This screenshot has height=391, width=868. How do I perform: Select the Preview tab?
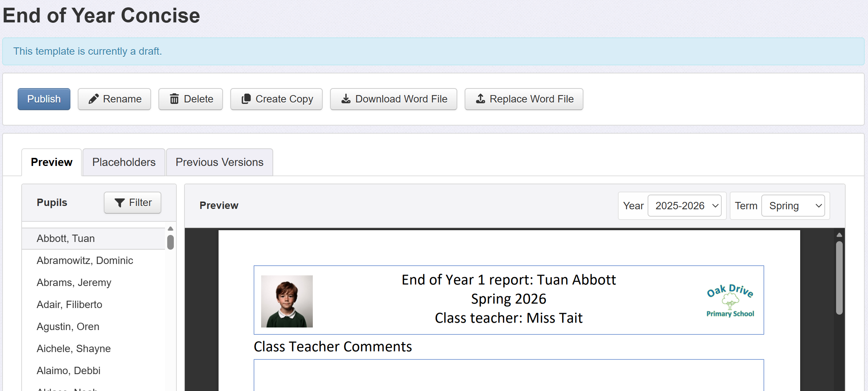click(x=51, y=162)
